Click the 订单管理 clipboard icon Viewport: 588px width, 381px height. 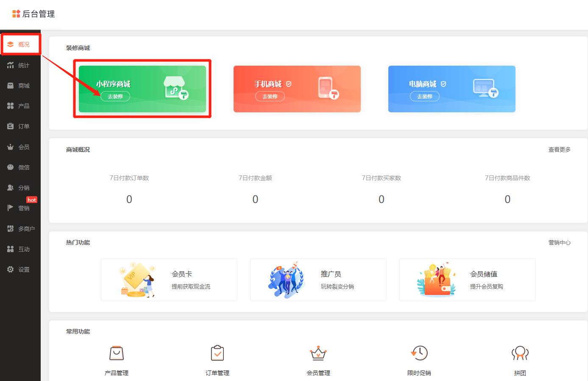[217, 353]
